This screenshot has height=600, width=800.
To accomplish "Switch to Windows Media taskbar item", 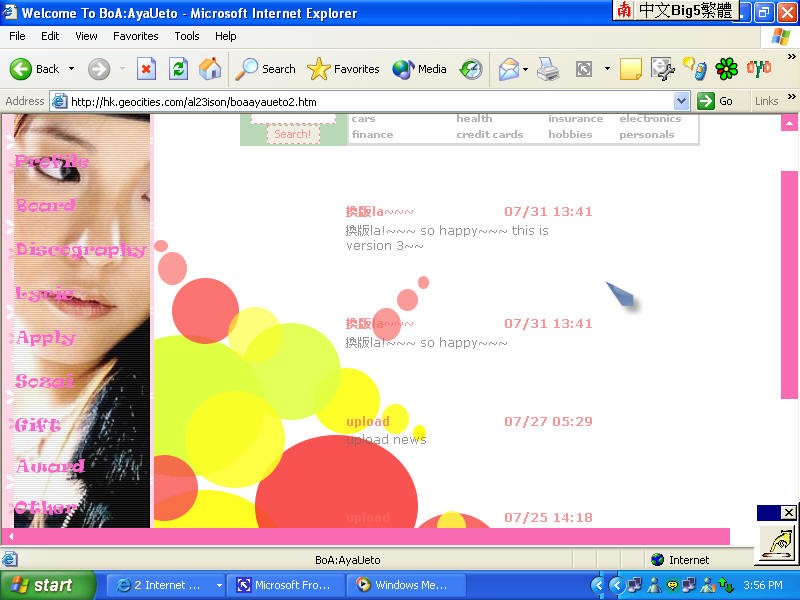I will click(x=406, y=585).
